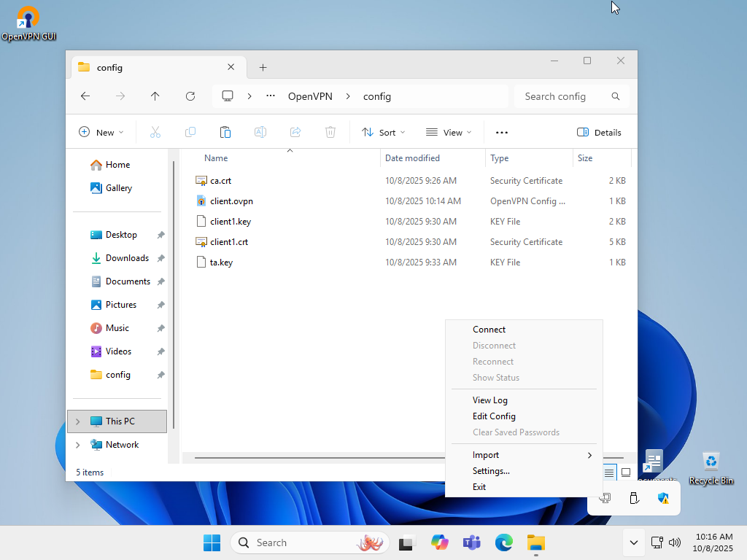Open the View dropdown menu

pos(449,133)
